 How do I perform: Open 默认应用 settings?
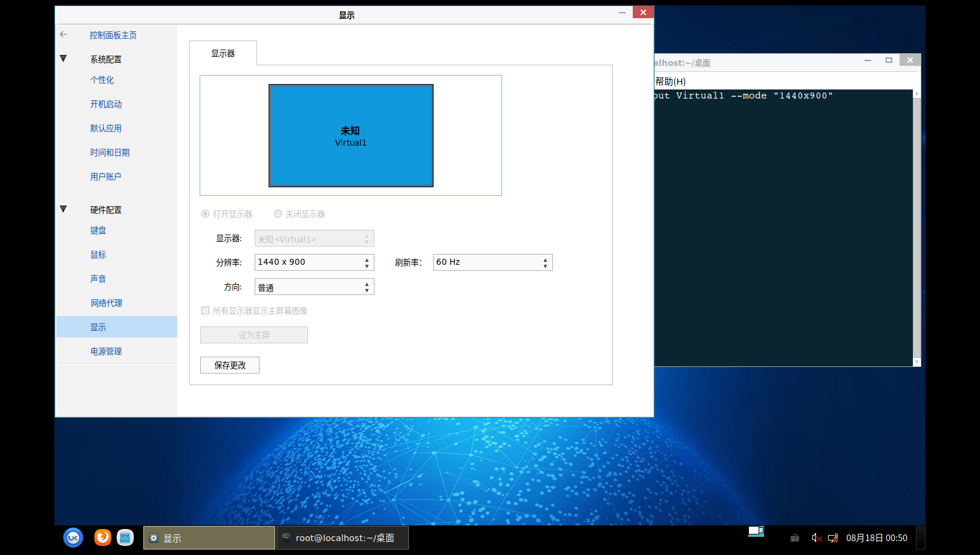(x=106, y=128)
